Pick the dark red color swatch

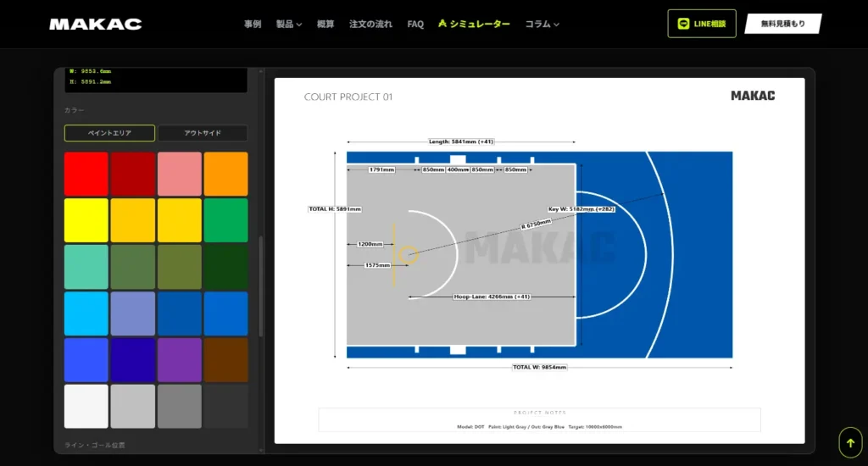[x=133, y=174]
